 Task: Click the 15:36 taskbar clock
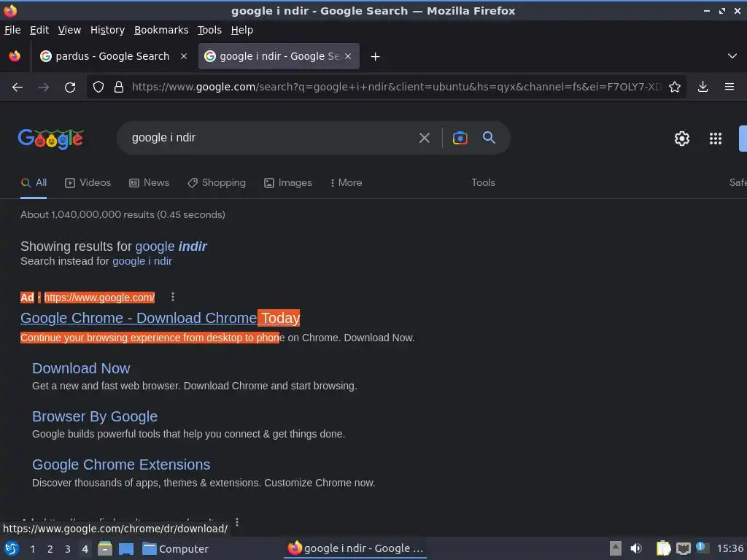click(x=730, y=548)
